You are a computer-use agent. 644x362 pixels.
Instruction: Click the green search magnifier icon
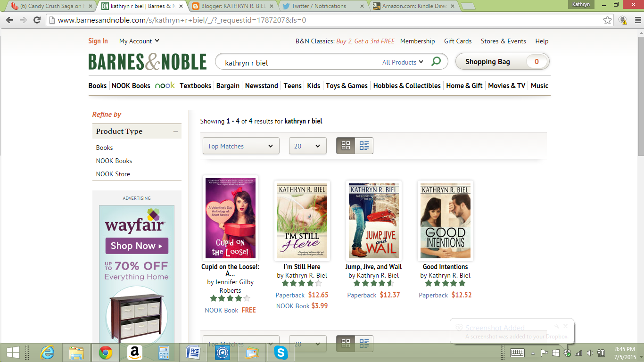pyautogui.click(x=437, y=62)
